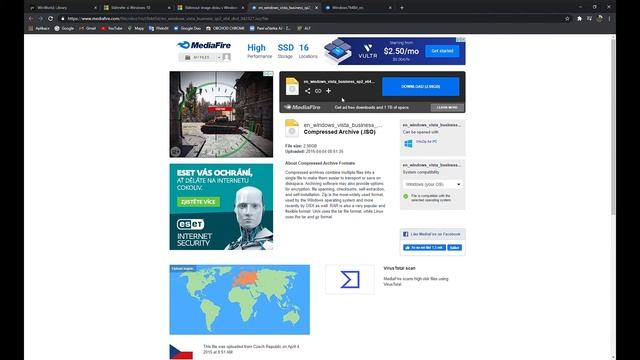The width and height of the screenshot is (640, 360).
Task: Click the ESET logo in the sidebar ad
Action: click(x=191, y=224)
